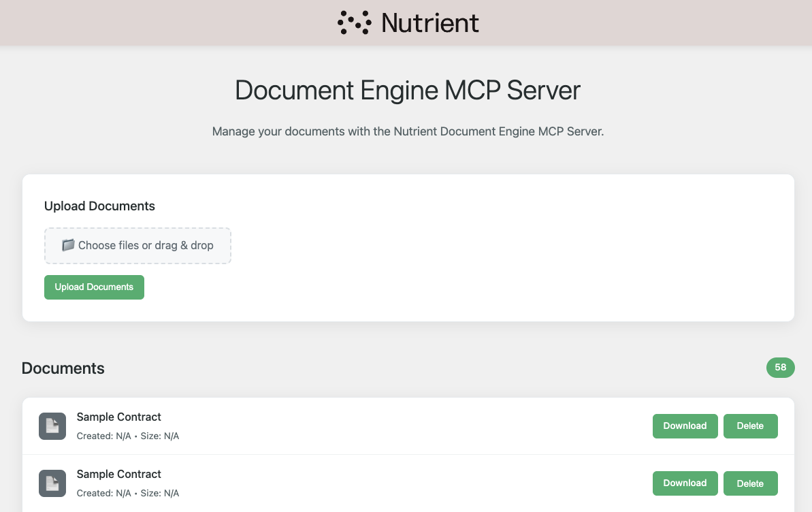Click the Nutrient wordmark text
Image resolution: width=812 pixels, height=512 pixels.
pyautogui.click(x=430, y=22)
